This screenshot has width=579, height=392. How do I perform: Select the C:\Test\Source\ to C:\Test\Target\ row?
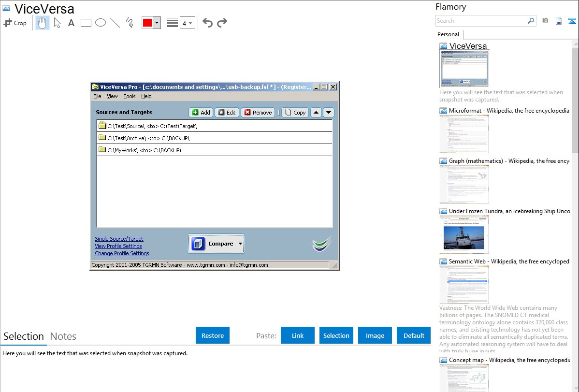[215, 126]
